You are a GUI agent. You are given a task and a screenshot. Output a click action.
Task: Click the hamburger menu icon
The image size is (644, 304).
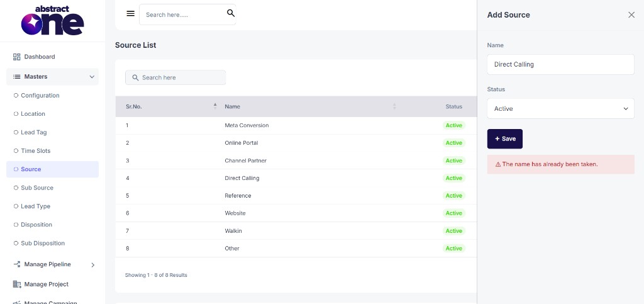131,14
